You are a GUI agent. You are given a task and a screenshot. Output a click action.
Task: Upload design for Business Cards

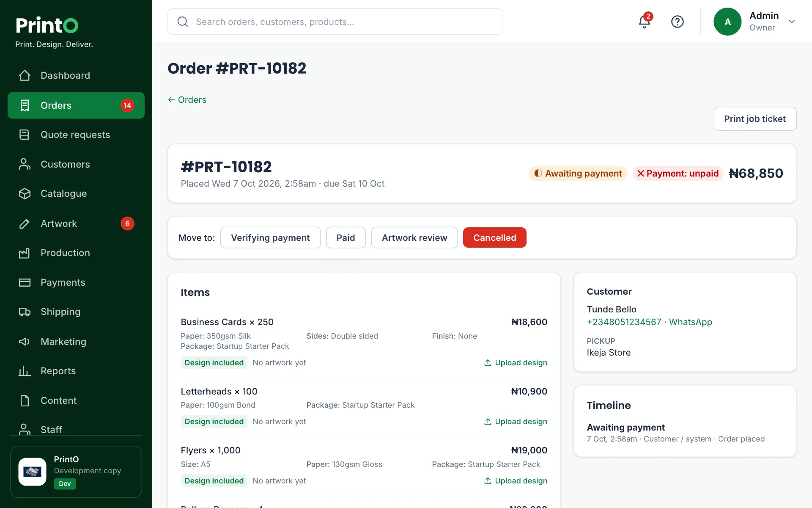516,363
